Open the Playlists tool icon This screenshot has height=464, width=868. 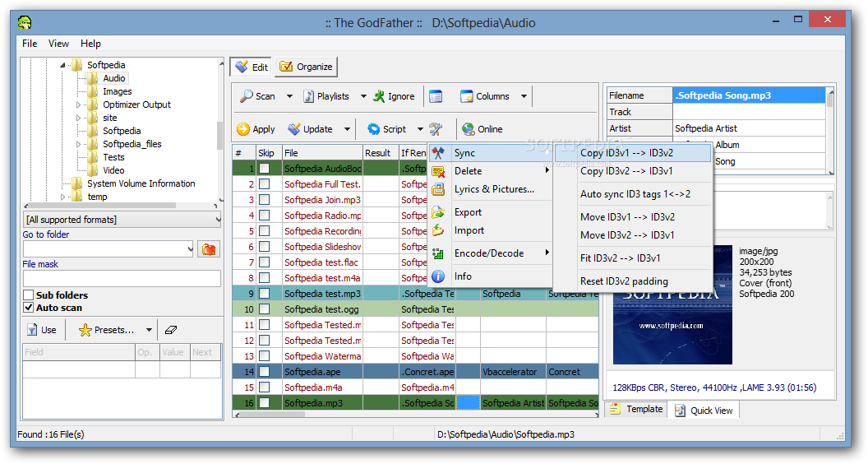pos(308,96)
